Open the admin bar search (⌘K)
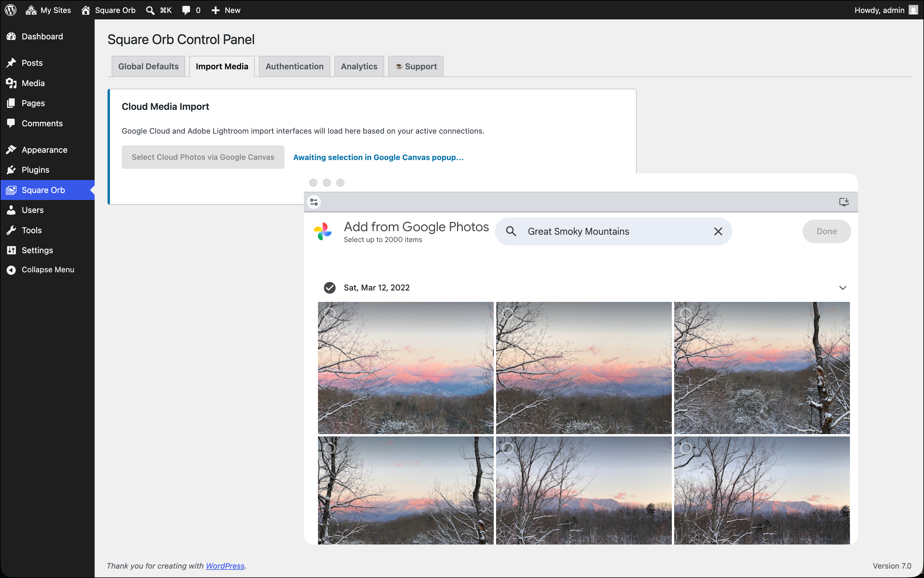 pos(159,10)
